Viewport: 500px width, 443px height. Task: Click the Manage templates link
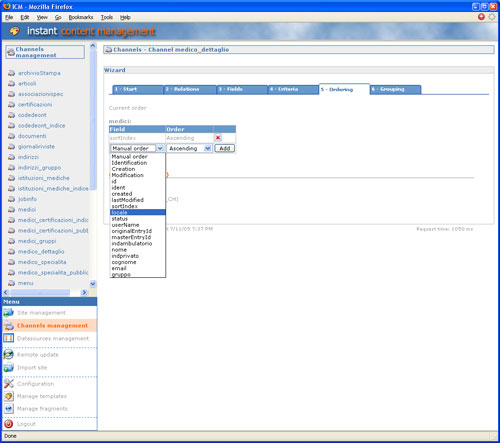click(42, 396)
